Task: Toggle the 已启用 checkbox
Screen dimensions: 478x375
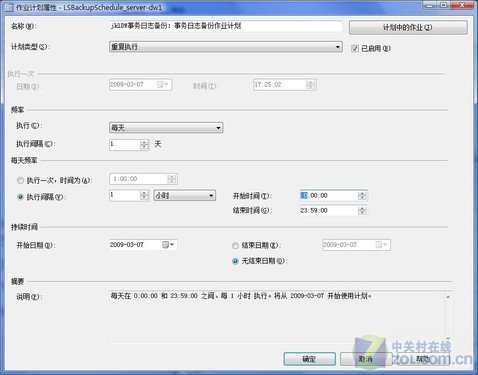Action: [x=355, y=49]
